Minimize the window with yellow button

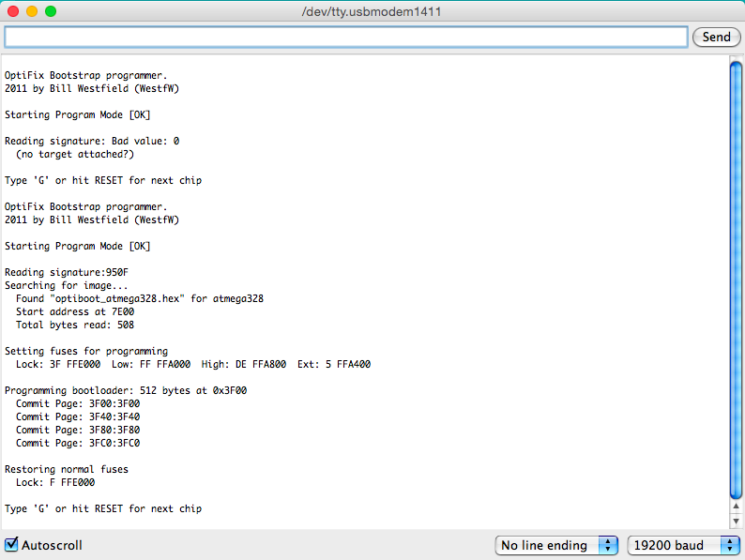click(32, 11)
